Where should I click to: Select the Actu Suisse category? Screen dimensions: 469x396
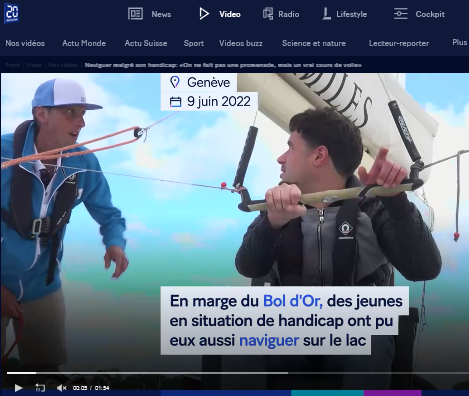[146, 43]
